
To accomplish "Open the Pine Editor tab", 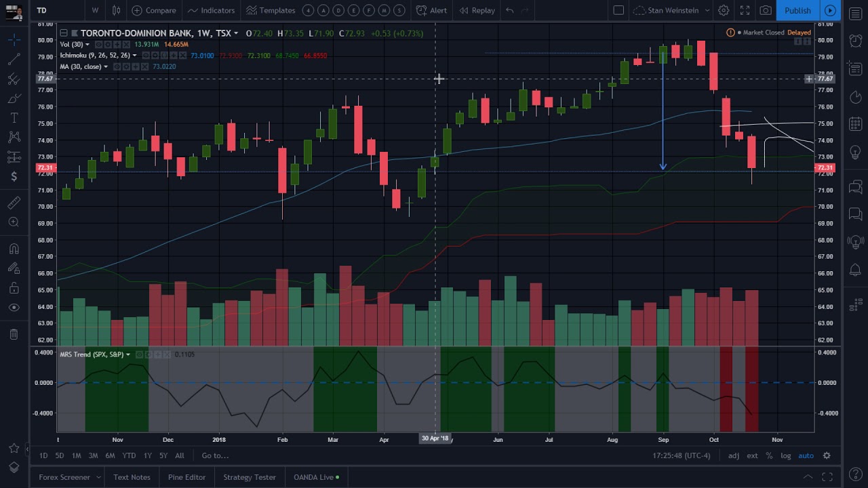I will pos(186,477).
